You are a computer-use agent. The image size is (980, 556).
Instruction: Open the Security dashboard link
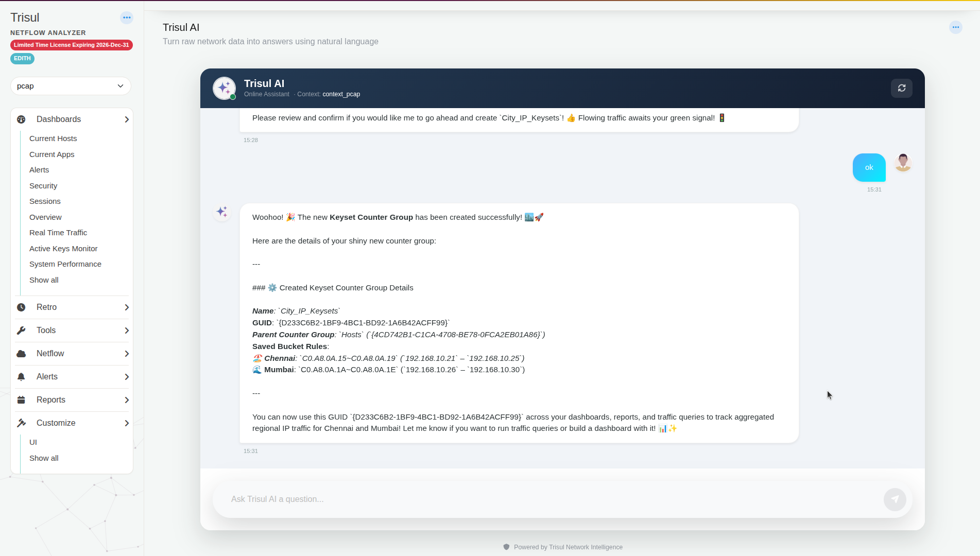pos(43,186)
